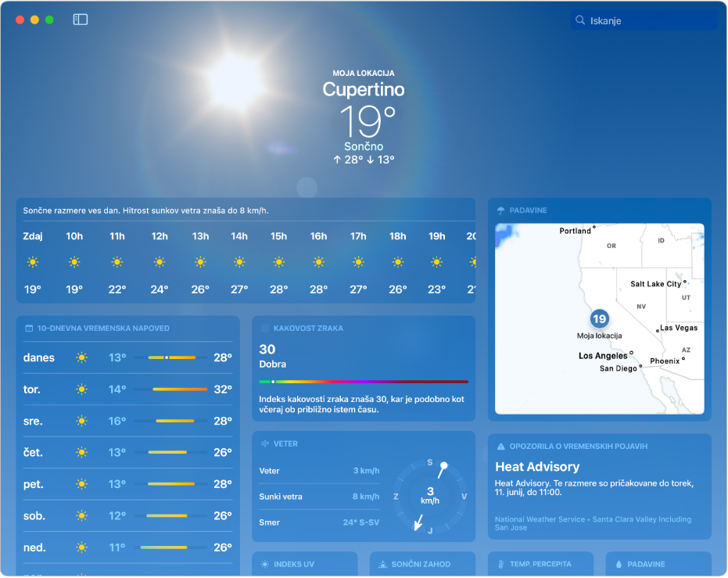Click the green window zoom button
The height and width of the screenshot is (578, 728).
pyautogui.click(x=49, y=20)
